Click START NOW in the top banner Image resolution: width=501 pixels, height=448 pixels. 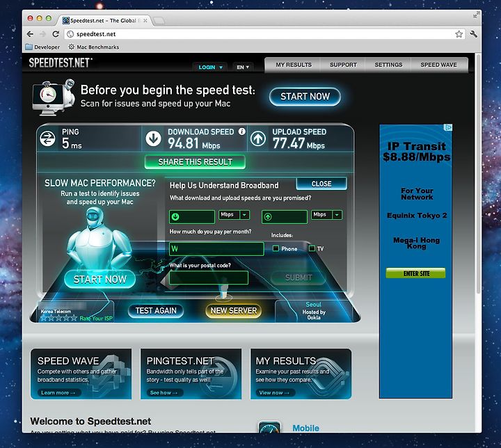(x=305, y=97)
